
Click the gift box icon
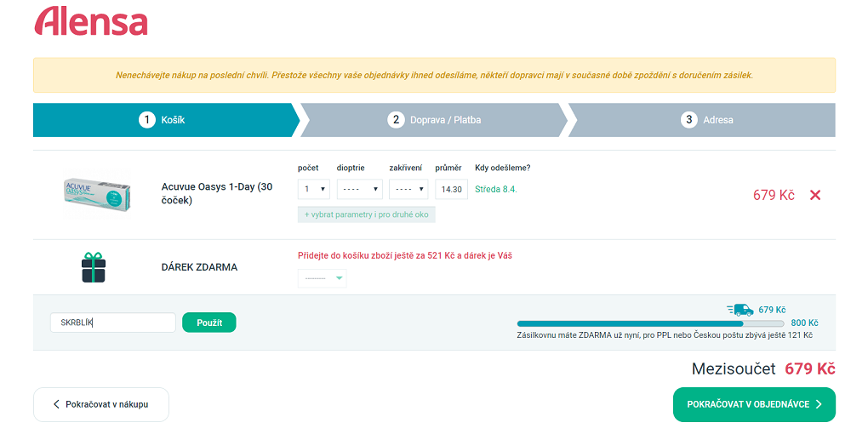[x=93, y=267]
